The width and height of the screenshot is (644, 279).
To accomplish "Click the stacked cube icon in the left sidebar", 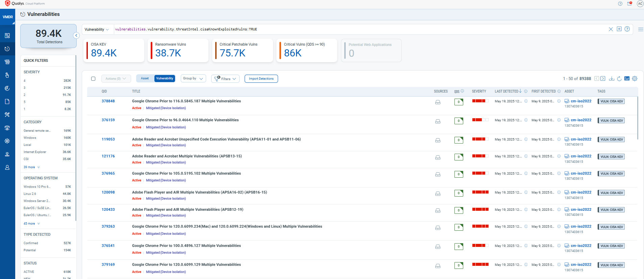I will click(x=7, y=128).
